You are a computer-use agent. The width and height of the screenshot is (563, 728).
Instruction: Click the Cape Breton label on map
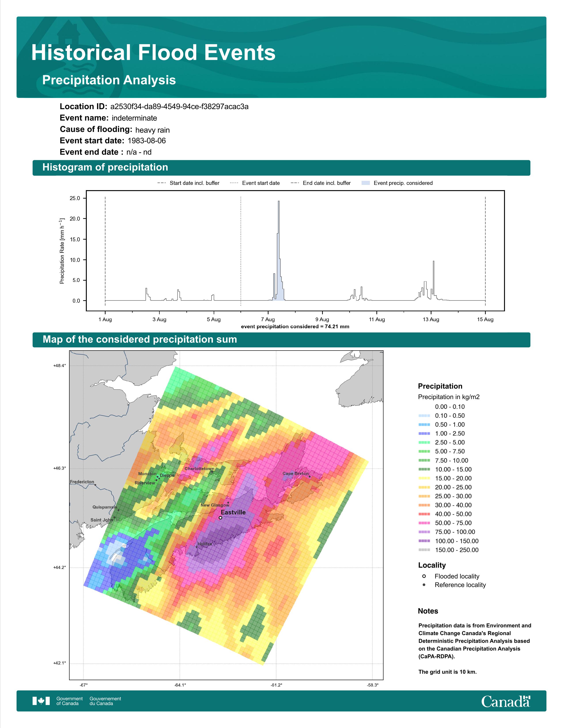[x=295, y=473]
